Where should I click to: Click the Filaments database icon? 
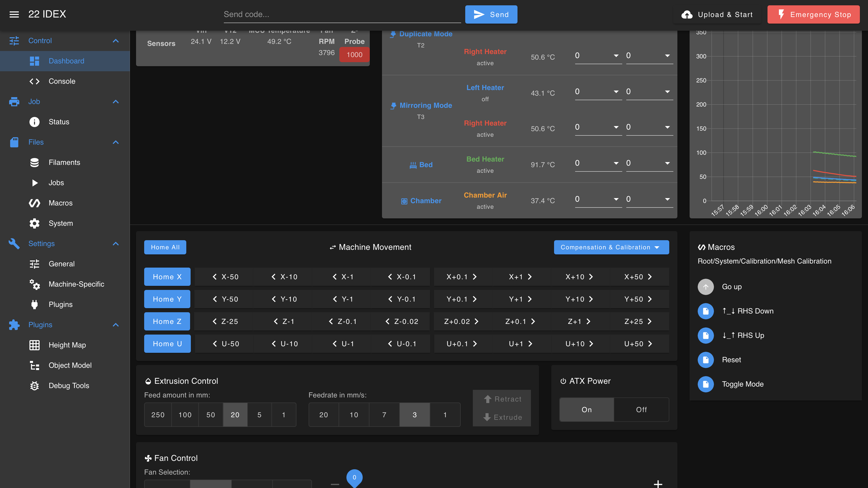[x=34, y=162]
